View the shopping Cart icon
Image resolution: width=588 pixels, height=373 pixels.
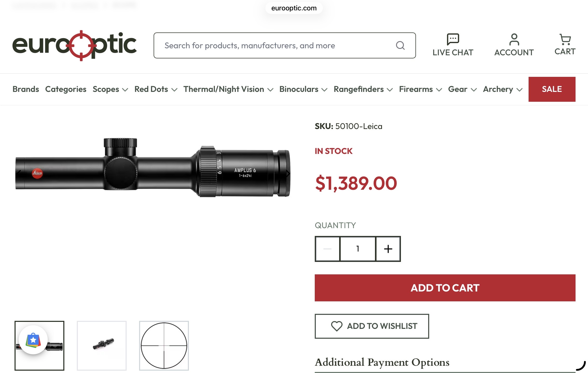565,39
